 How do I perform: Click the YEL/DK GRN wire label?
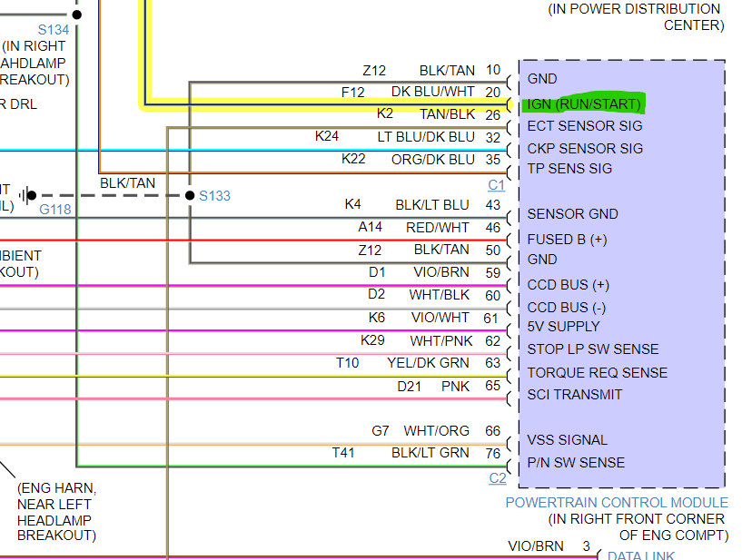pyautogui.click(x=429, y=363)
